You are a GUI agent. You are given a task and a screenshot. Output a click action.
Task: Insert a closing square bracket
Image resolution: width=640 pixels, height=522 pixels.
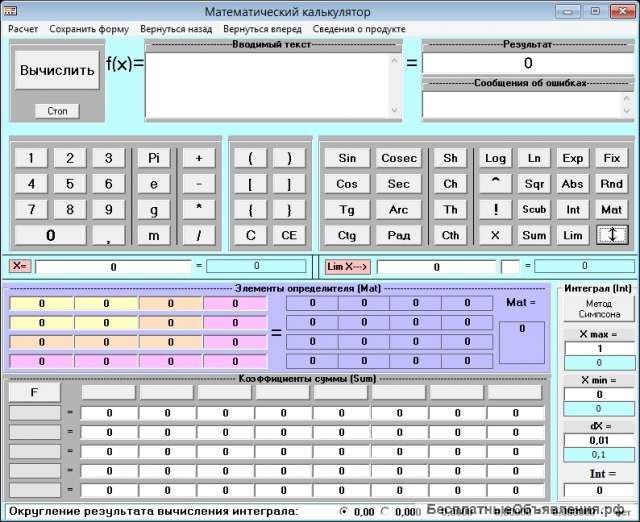289,184
